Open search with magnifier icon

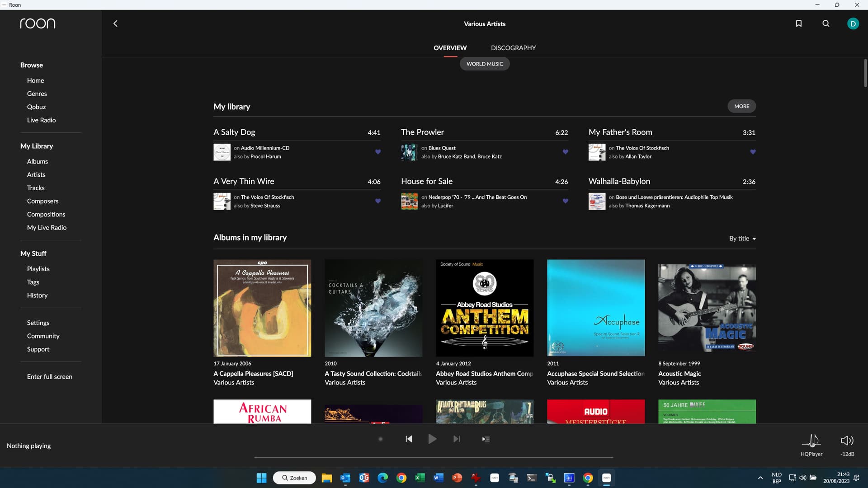[826, 23]
